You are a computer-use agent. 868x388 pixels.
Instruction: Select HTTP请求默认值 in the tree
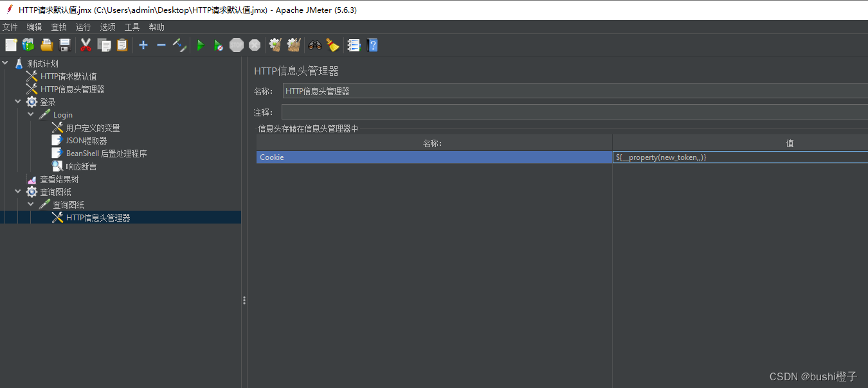(69, 76)
